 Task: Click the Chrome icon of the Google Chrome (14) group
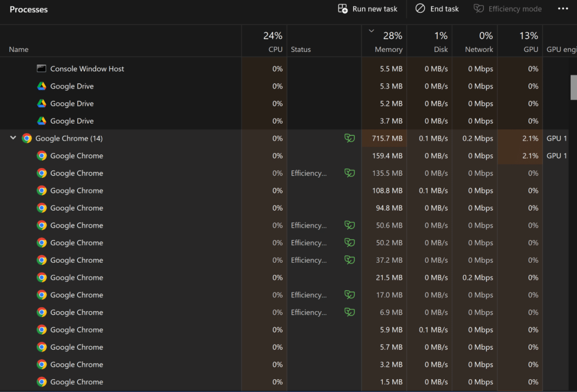point(26,138)
